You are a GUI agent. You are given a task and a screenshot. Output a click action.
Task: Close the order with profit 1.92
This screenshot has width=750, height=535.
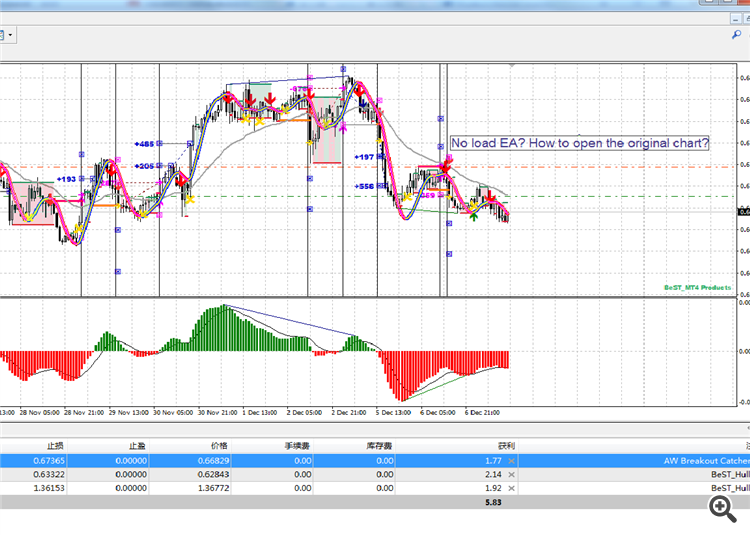coord(511,489)
